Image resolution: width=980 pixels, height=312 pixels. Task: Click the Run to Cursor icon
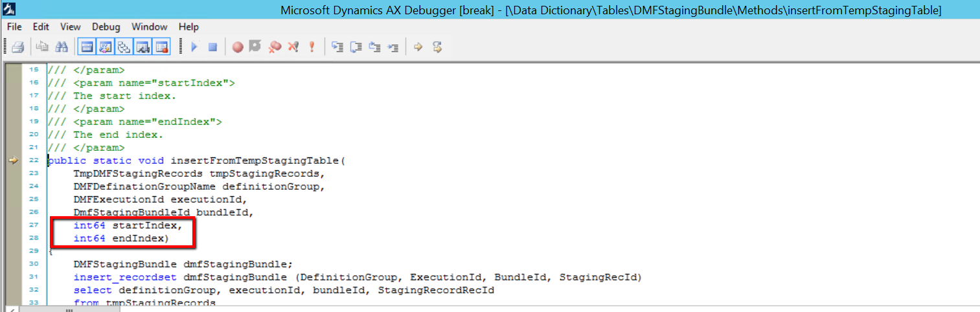click(393, 47)
